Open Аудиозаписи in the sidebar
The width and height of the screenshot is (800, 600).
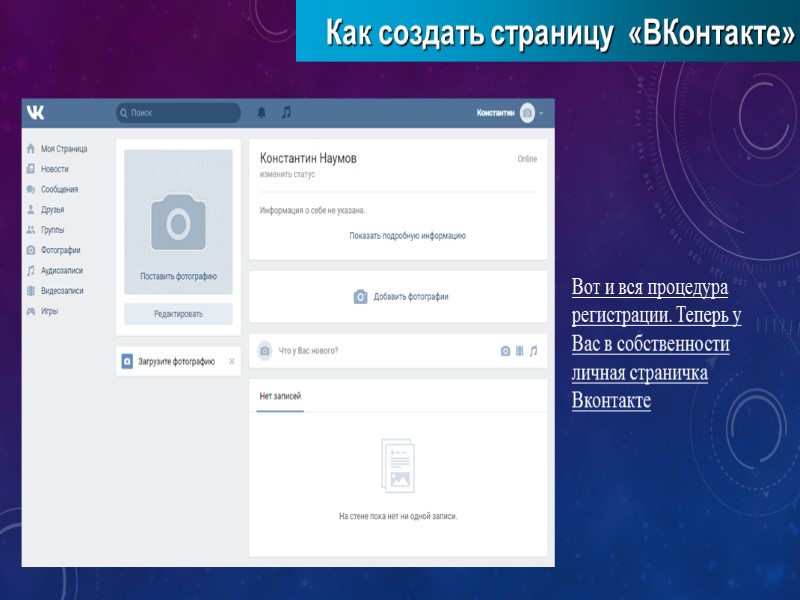(x=62, y=270)
